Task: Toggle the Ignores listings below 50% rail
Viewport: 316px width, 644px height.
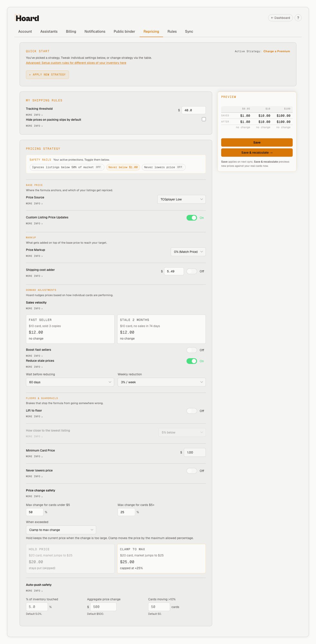Action: pyautogui.click(x=67, y=167)
